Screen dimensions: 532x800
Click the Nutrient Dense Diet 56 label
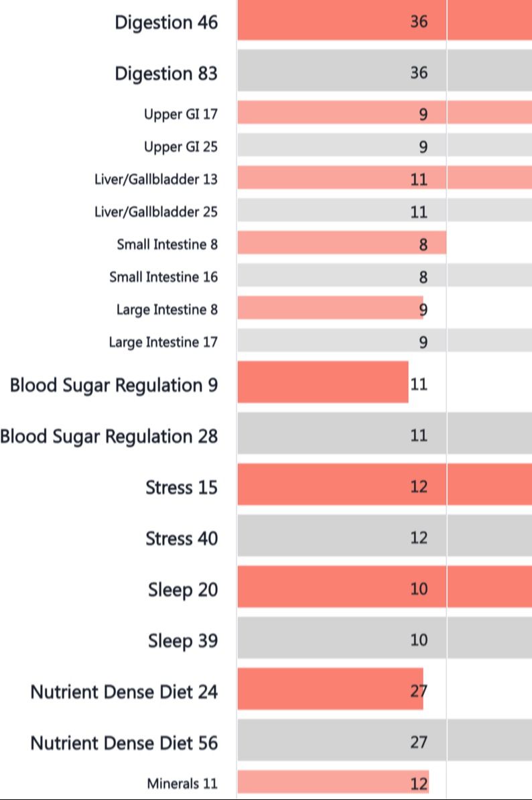(x=124, y=743)
